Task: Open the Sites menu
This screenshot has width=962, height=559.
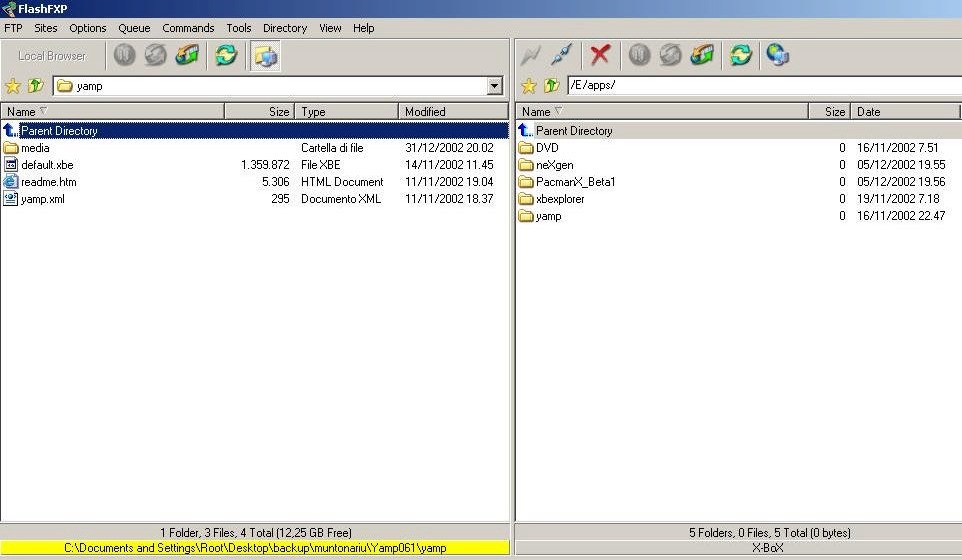Action: point(45,28)
